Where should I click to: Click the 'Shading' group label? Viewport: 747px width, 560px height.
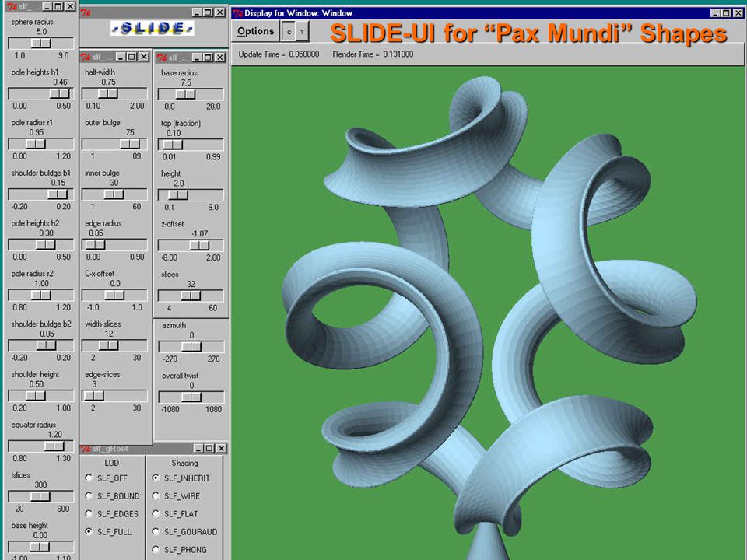[184, 463]
